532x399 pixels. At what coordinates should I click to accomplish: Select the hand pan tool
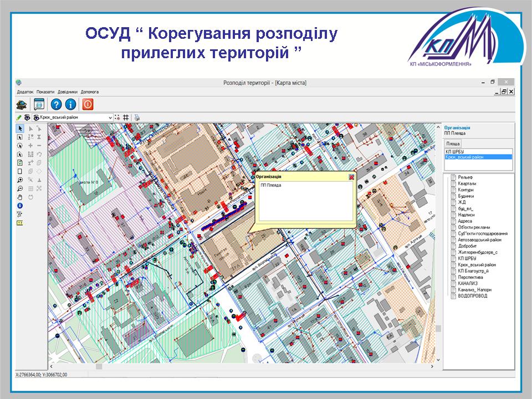coord(20,197)
